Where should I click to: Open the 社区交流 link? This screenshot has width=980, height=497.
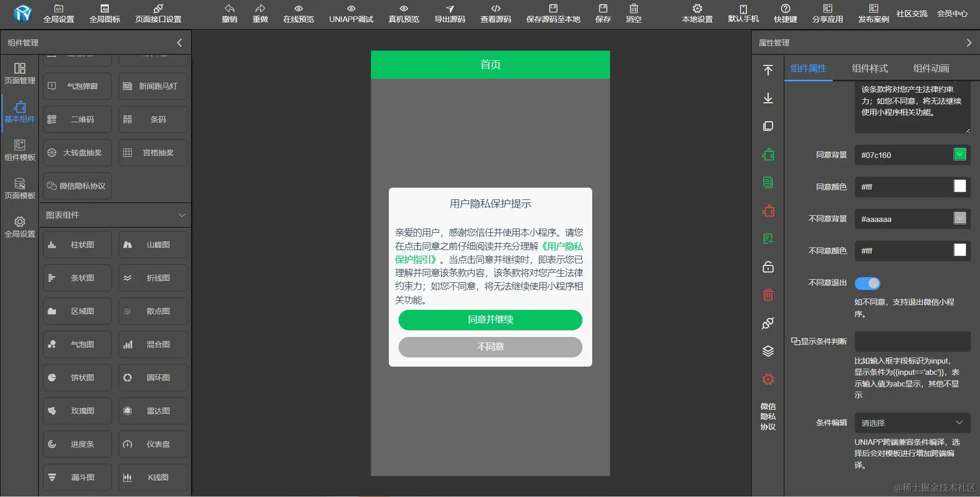tap(912, 14)
